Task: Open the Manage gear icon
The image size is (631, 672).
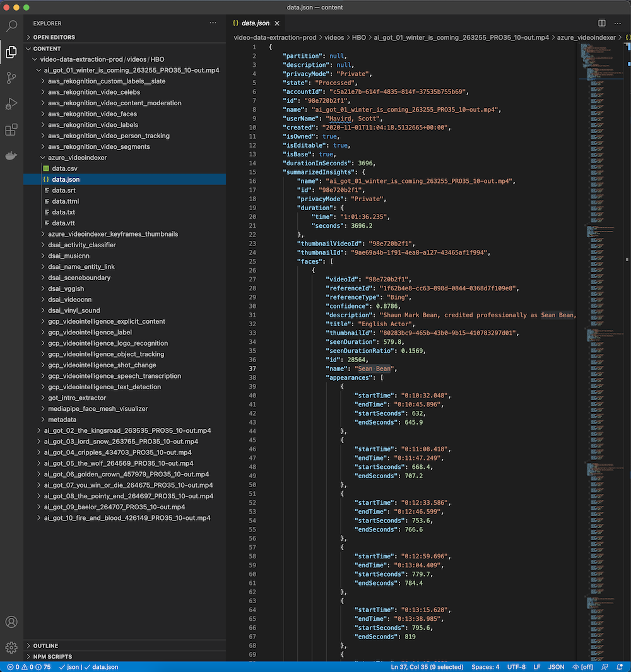Action: pyautogui.click(x=11, y=647)
